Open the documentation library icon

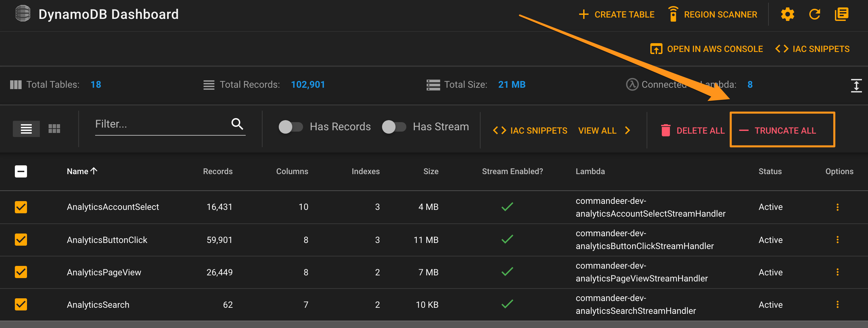pos(842,14)
